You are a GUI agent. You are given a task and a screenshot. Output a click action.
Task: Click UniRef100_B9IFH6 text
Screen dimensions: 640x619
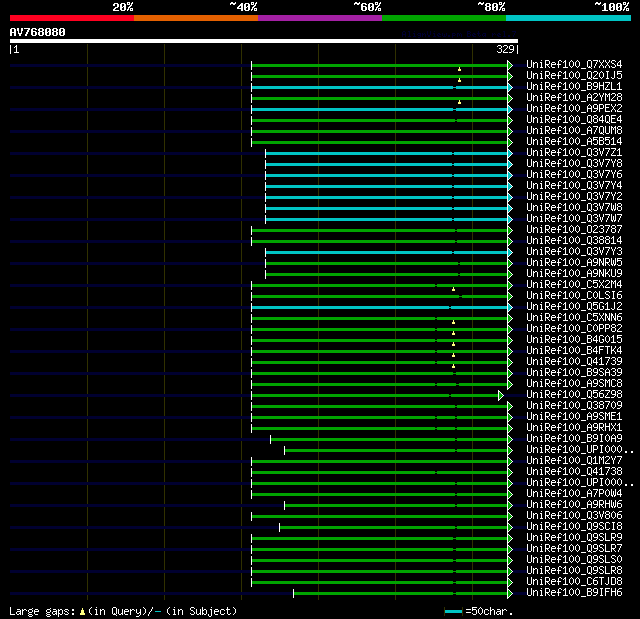[574, 593]
